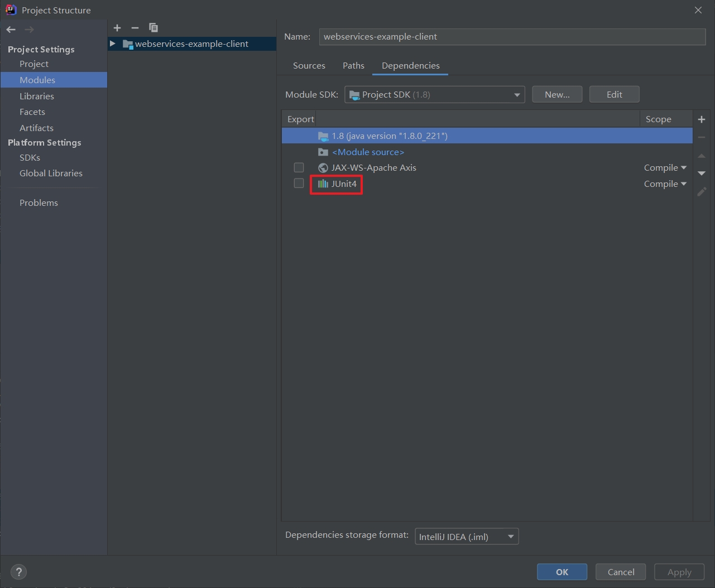The width and height of the screenshot is (715, 588).
Task: Click the back navigation arrow
Action: 10,29
